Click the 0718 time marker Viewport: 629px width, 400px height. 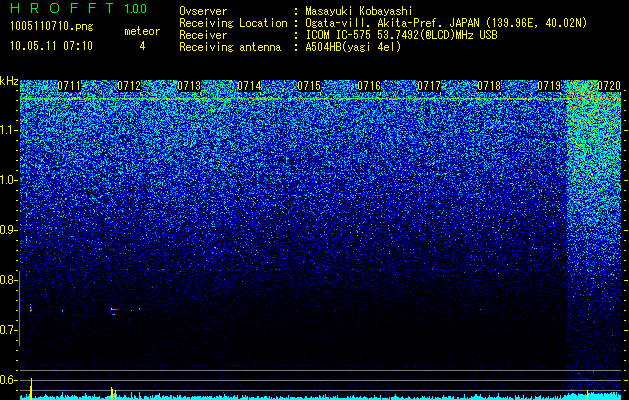(489, 86)
